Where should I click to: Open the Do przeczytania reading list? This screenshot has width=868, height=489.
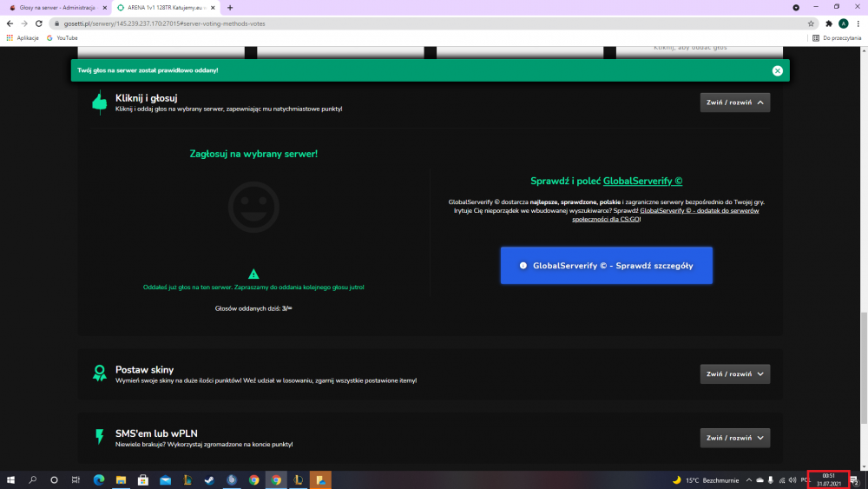837,38
